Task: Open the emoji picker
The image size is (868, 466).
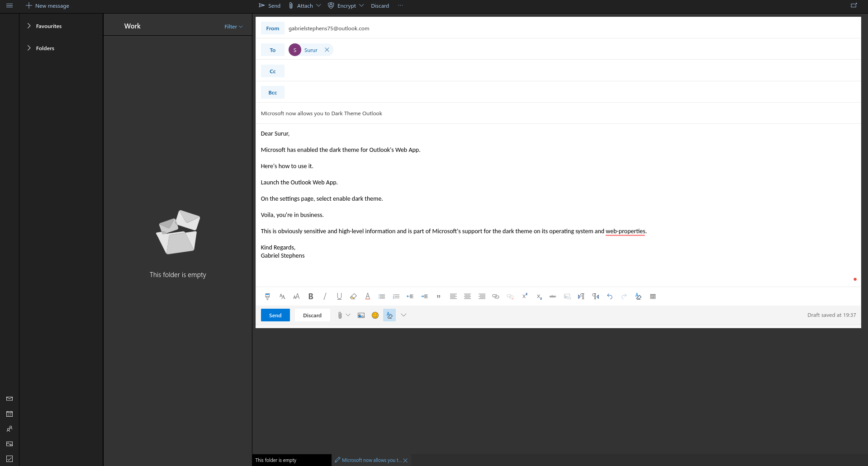Action: tap(375, 315)
